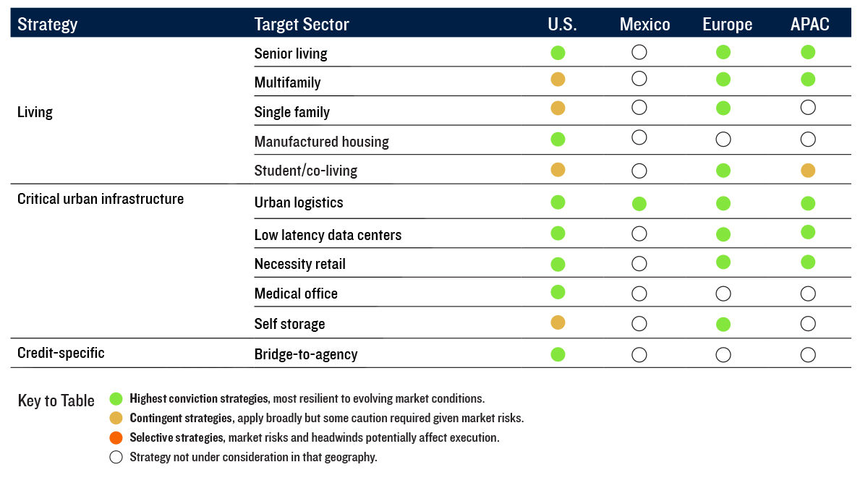Click the U.S. Senior living green dot
This screenshot has height=488, width=868.
(558, 53)
